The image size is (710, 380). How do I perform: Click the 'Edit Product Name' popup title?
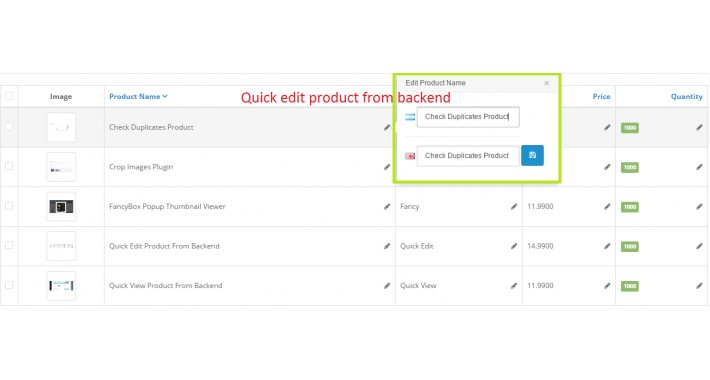click(x=435, y=83)
